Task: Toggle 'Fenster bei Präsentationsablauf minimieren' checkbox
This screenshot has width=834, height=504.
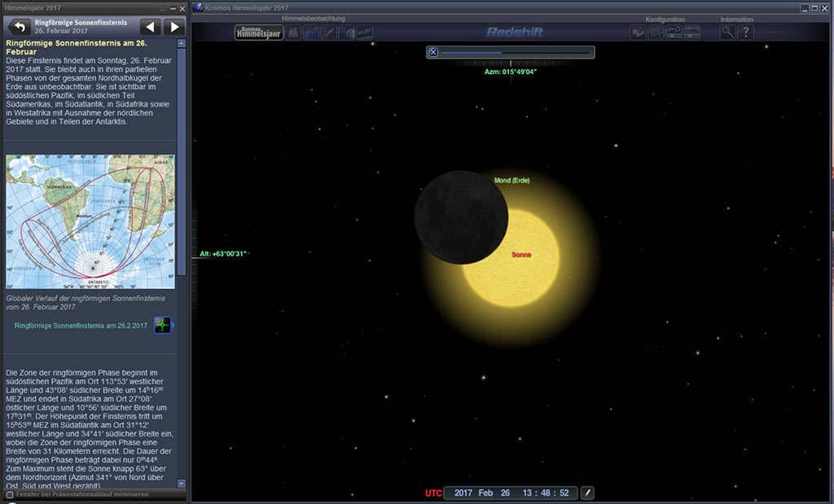Action: click(x=10, y=494)
